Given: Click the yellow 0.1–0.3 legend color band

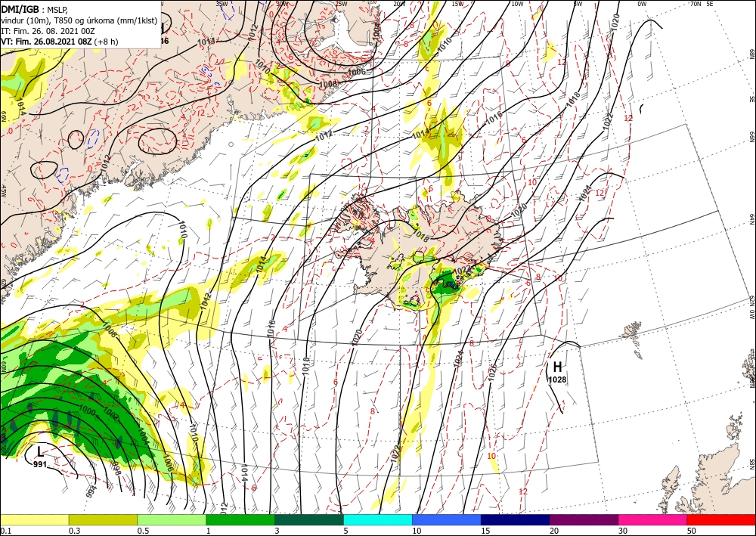Looking at the screenshot, I should 34,520.
